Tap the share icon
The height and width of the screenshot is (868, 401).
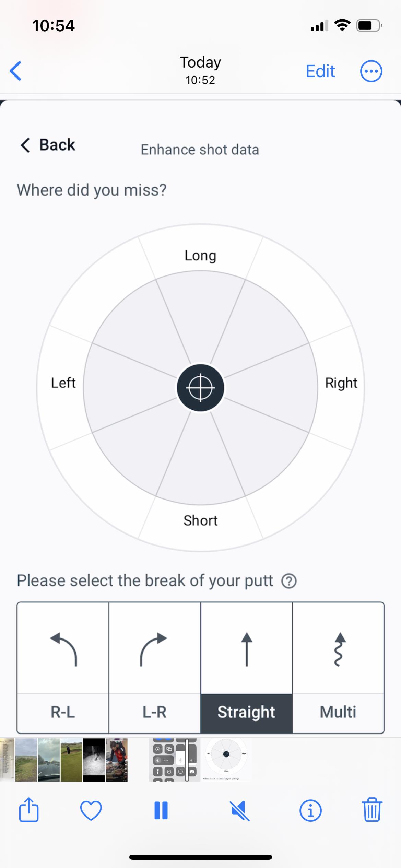tap(29, 810)
